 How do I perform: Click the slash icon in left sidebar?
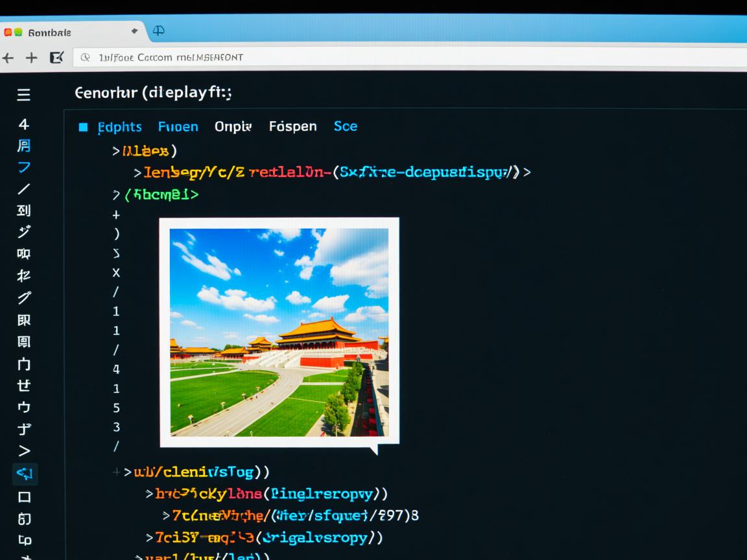pos(24,189)
